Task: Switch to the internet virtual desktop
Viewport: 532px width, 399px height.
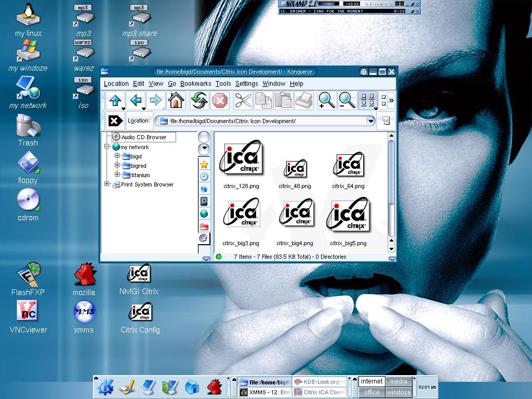Action: [372, 381]
